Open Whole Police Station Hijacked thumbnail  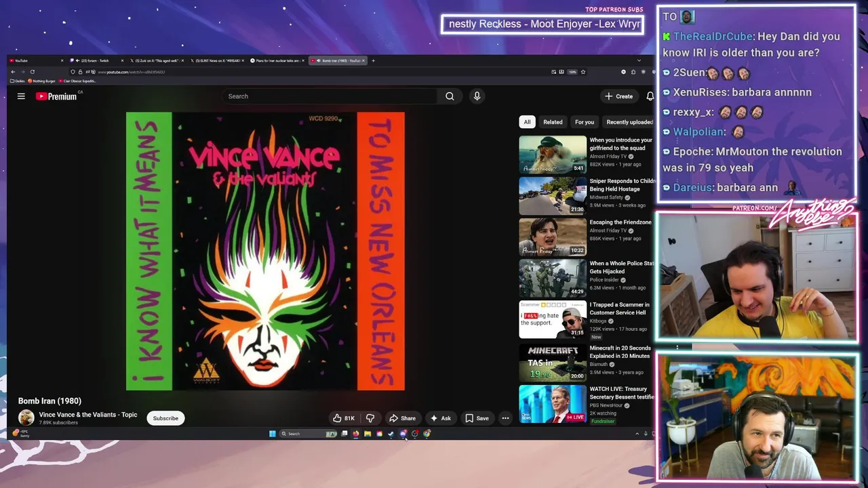pos(553,278)
